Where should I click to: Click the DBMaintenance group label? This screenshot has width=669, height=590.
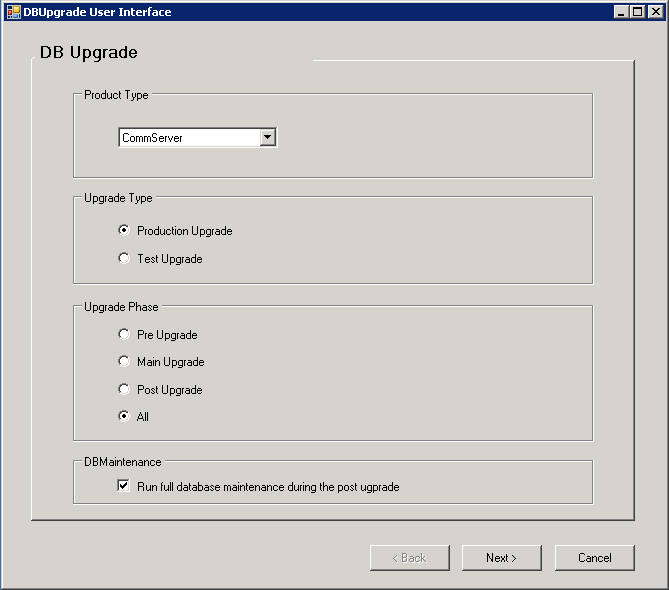(x=122, y=462)
